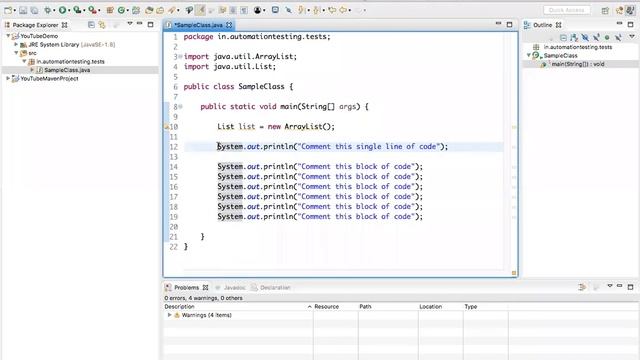Sort by the Resource column header
Screen dimensions: 640x360
(x=327, y=307)
